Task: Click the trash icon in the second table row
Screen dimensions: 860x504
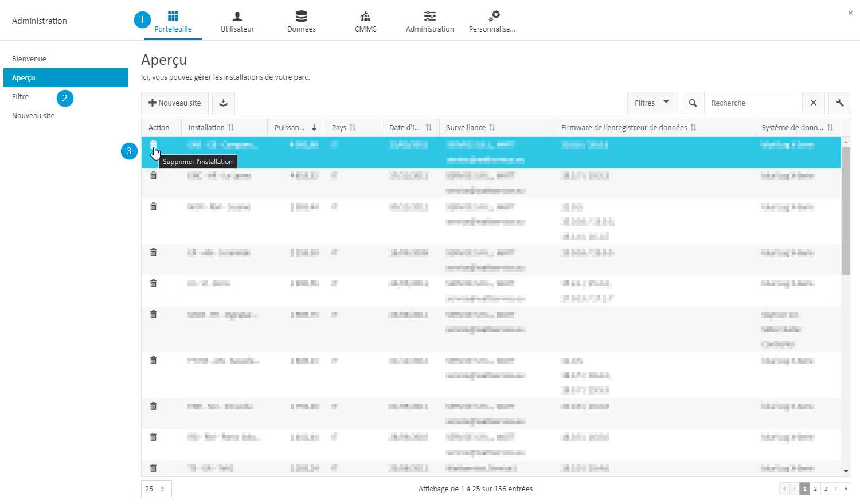Action: 153,175
